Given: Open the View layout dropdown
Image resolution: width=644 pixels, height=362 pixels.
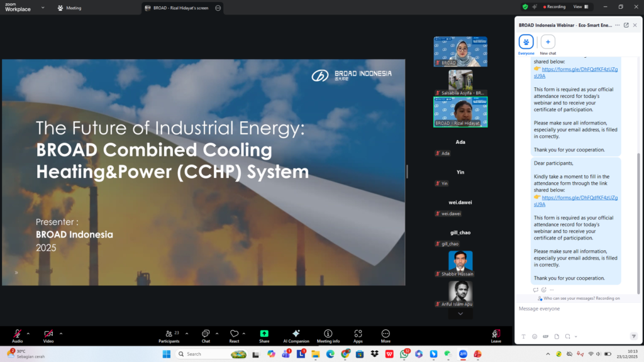Looking at the screenshot, I should pyautogui.click(x=580, y=7).
